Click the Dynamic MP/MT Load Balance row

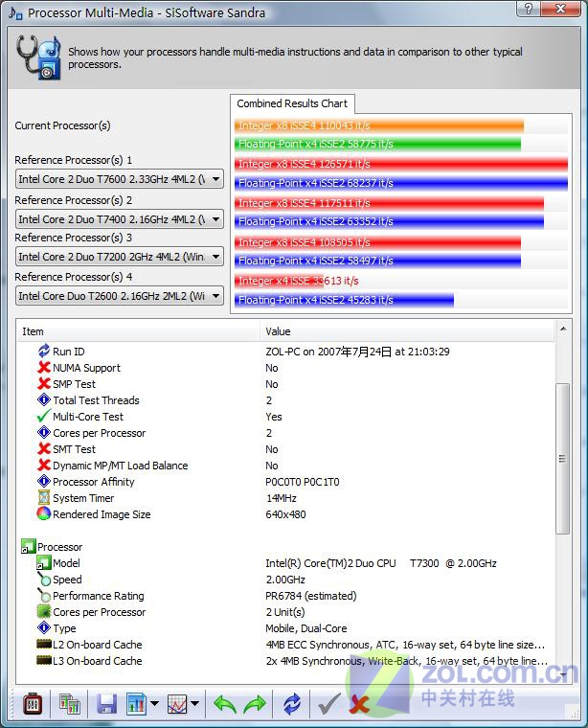click(x=286, y=466)
